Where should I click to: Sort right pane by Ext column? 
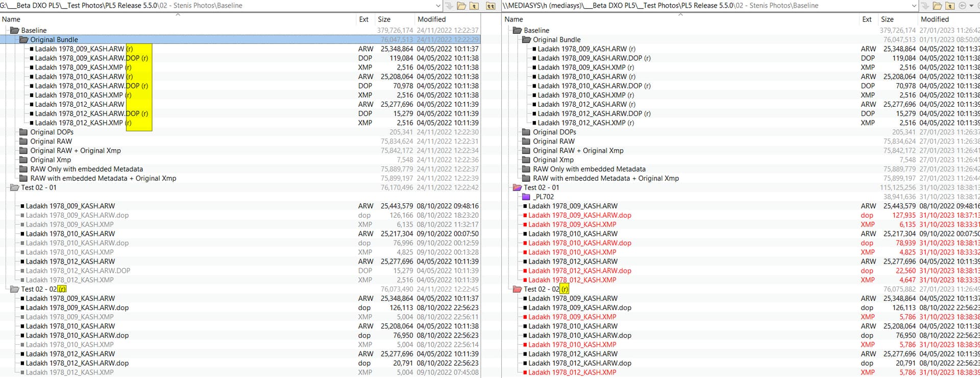867,19
